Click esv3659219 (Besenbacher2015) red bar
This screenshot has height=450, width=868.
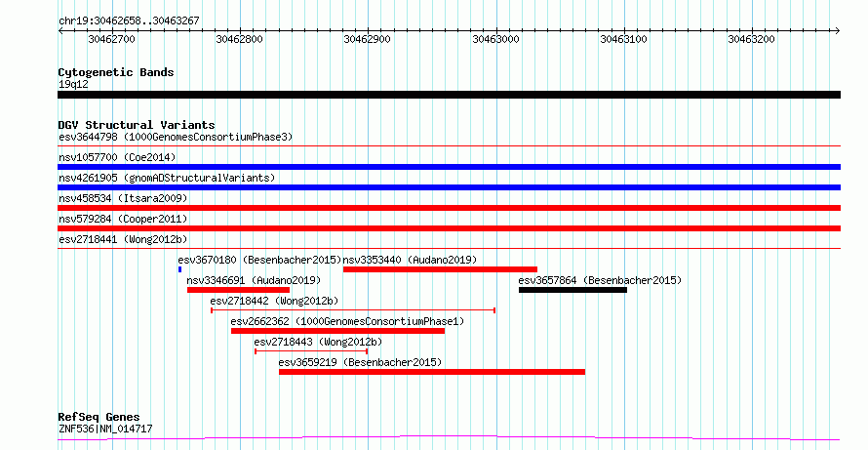pyautogui.click(x=432, y=372)
